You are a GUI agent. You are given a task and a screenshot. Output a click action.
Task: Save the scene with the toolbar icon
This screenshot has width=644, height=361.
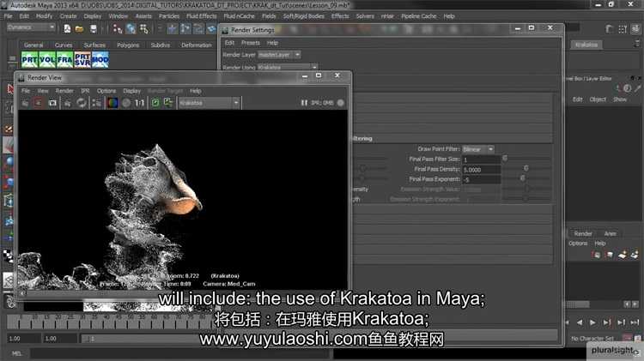pos(94,28)
